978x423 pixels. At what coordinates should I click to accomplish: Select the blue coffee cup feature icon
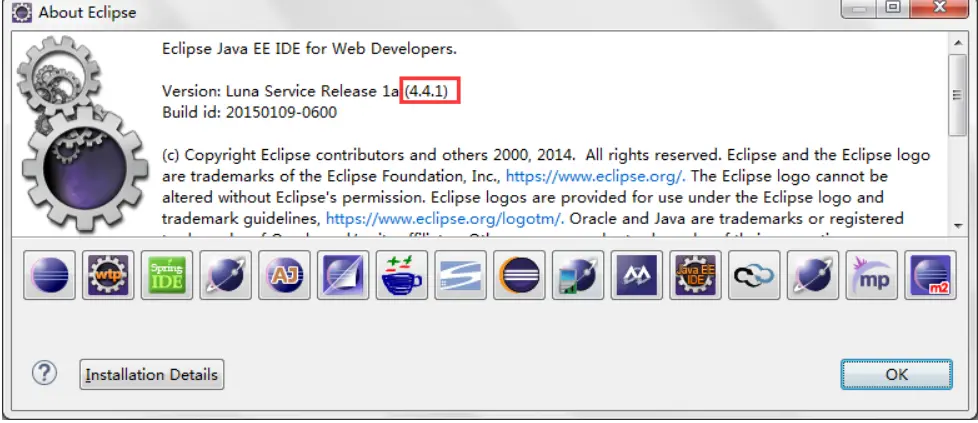[402, 275]
